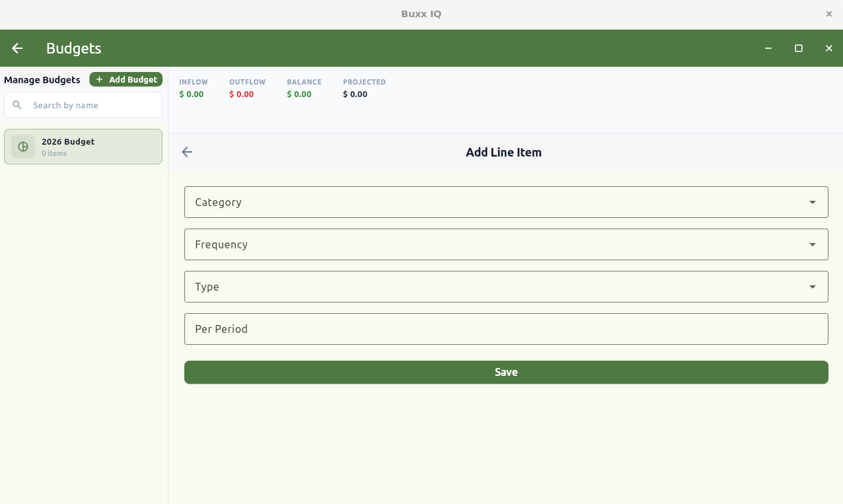This screenshot has height=504, width=843.
Task: Open the Type dropdown
Action: (506, 287)
